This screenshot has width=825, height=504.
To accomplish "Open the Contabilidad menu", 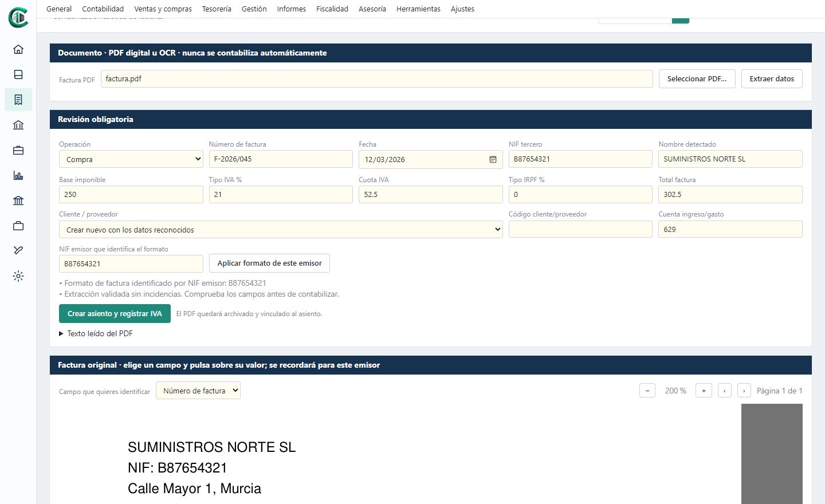I will point(103,9).
